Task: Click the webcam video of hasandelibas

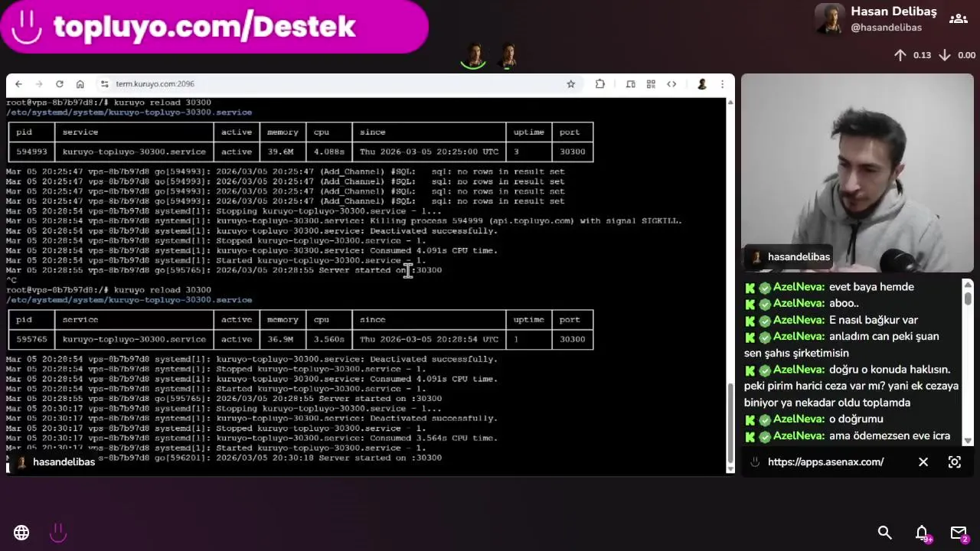Action: point(857,173)
